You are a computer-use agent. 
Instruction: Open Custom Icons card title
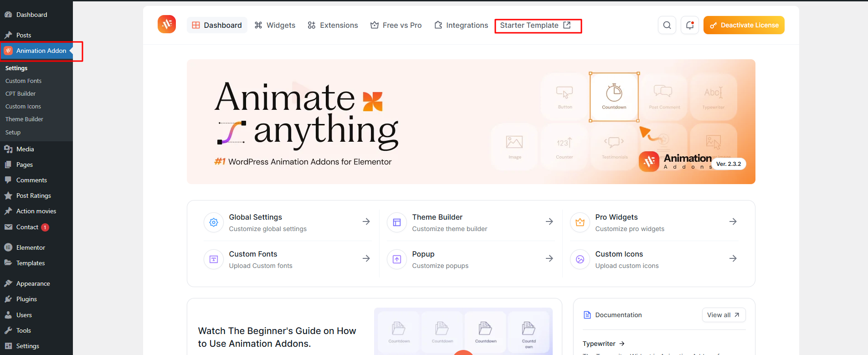(619, 254)
